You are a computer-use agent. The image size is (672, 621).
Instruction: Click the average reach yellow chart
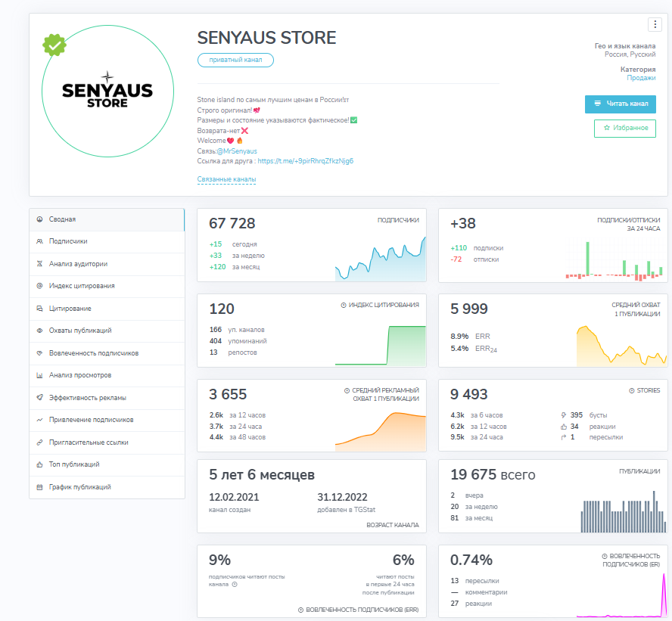622,346
